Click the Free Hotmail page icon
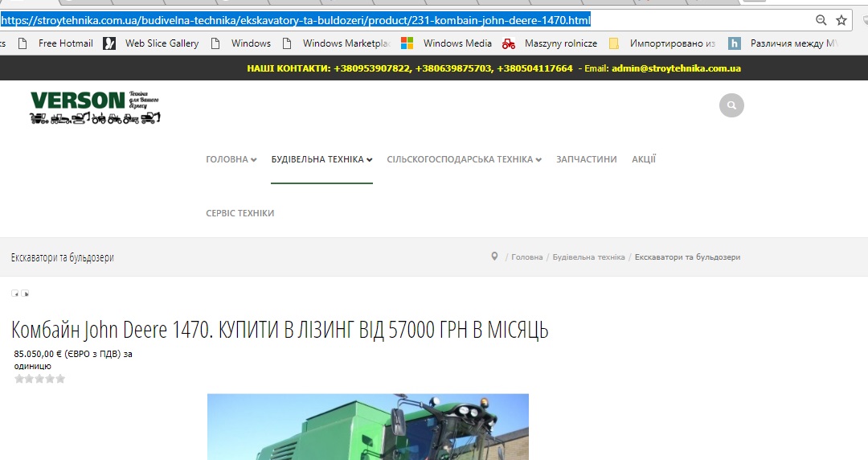The height and width of the screenshot is (460, 868). point(23,43)
